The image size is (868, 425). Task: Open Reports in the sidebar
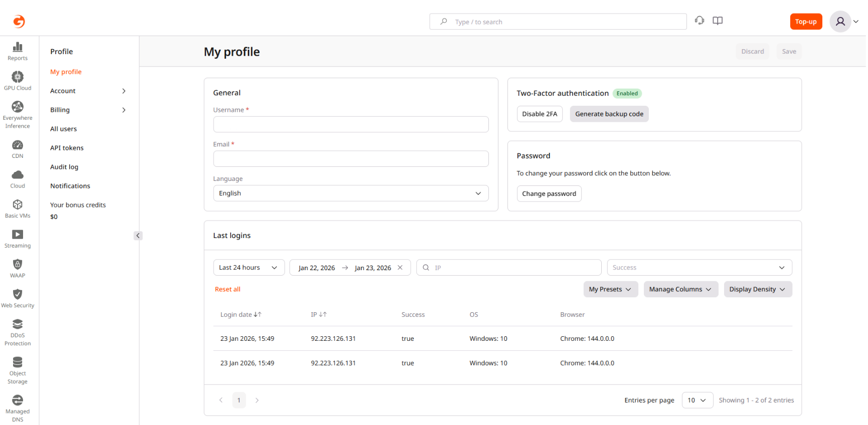(18, 51)
